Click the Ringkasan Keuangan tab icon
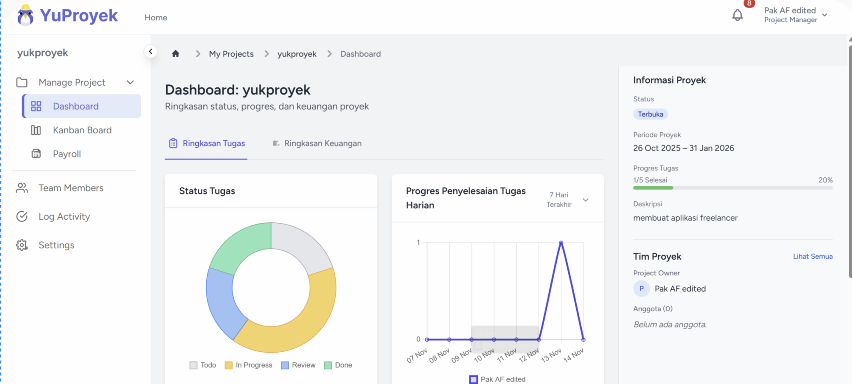Image resolution: width=852 pixels, height=384 pixels. 276,143
